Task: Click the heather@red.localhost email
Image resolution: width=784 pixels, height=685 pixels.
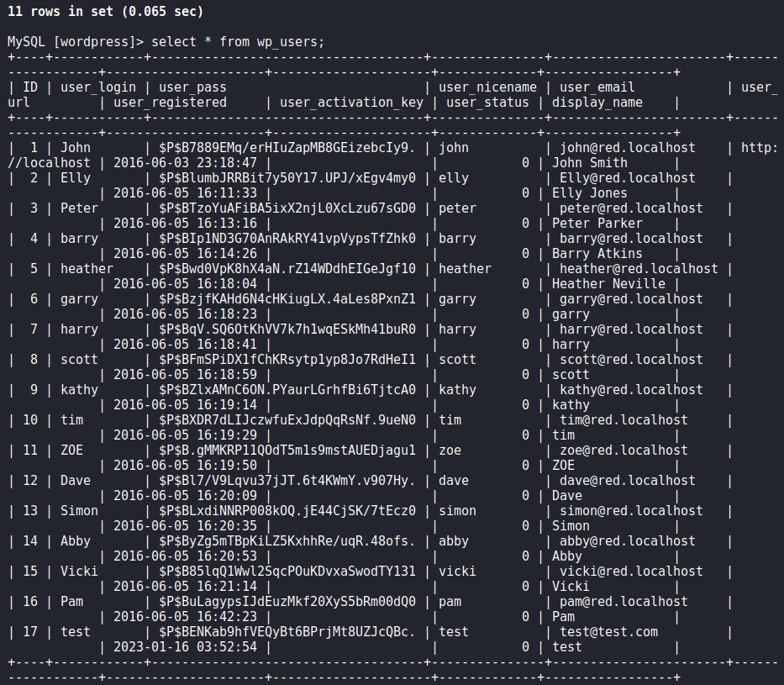Action: coord(639,269)
